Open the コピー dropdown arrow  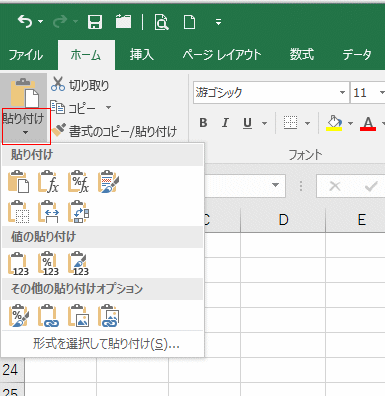point(108,107)
